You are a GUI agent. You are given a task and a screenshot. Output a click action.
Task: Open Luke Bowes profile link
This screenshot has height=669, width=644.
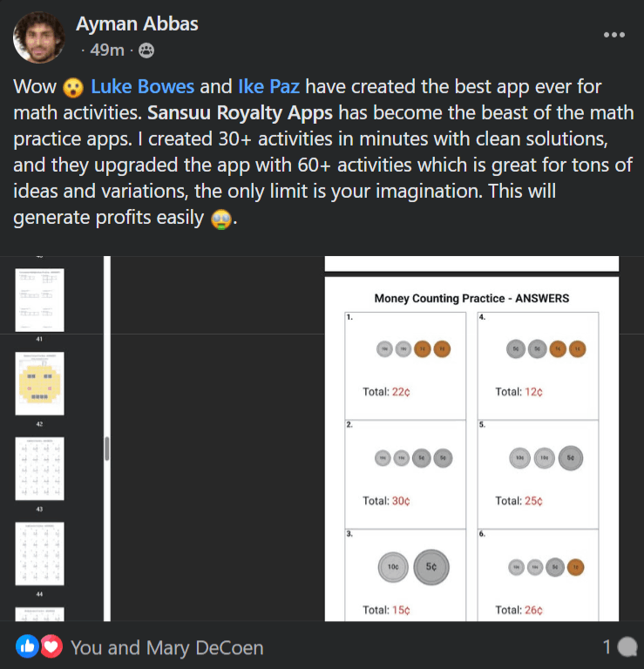(x=143, y=87)
